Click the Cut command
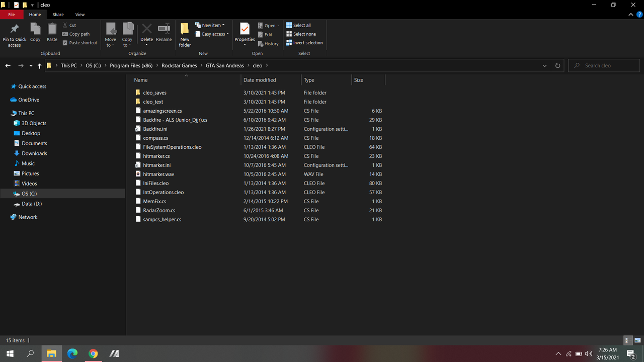This screenshot has width=644, height=362. point(69,25)
